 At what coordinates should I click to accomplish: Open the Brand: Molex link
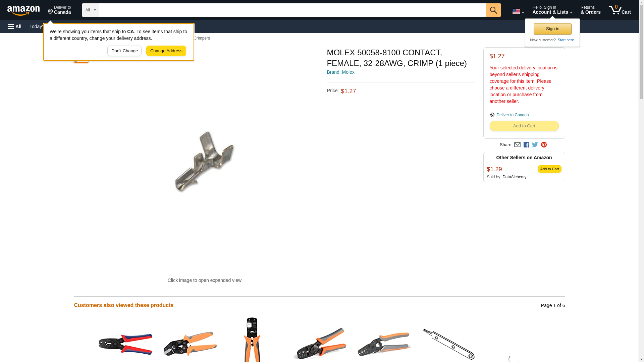click(340, 72)
